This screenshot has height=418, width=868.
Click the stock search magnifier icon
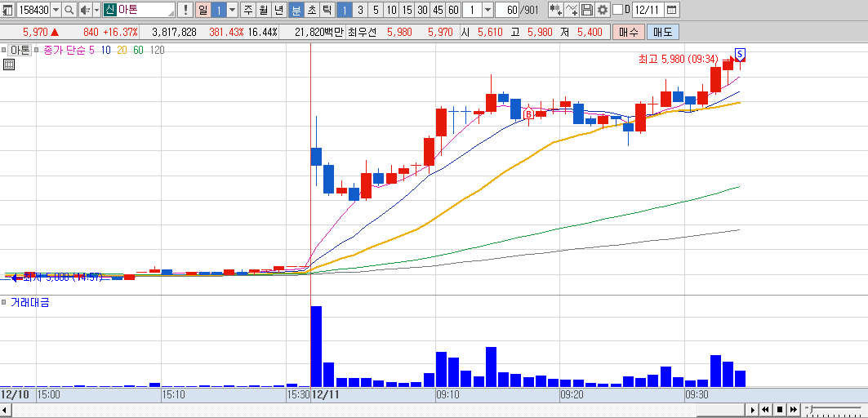click(69, 10)
